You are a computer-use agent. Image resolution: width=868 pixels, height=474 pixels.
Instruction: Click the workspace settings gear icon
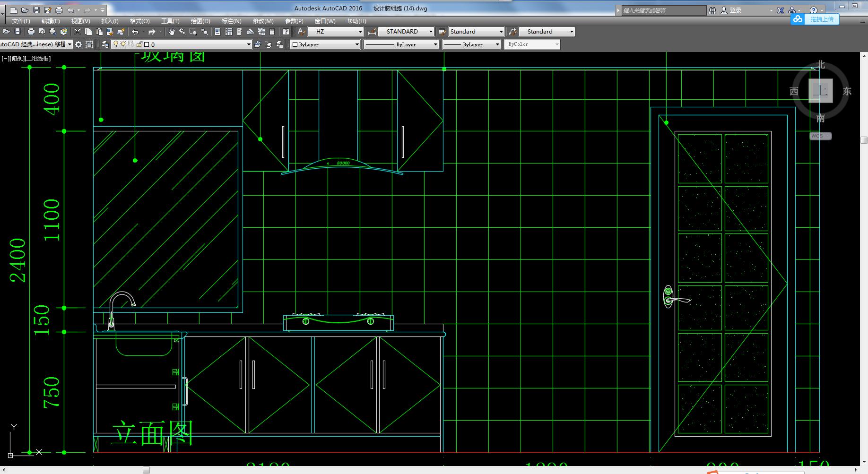coord(78,44)
